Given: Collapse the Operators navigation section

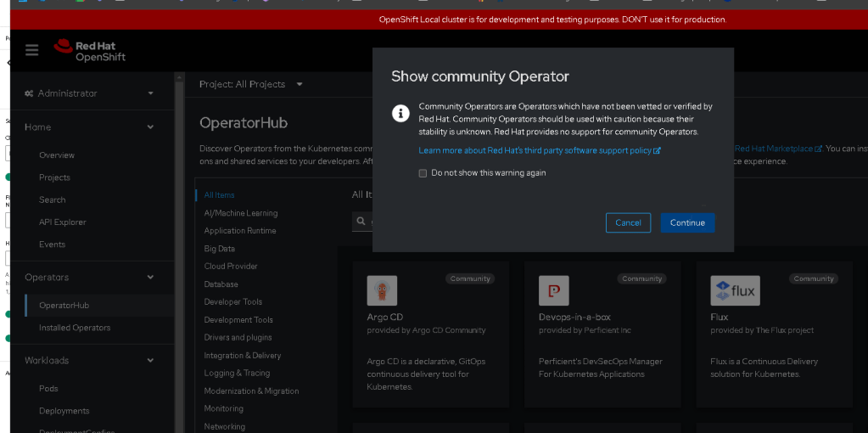Looking at the screenshot, I should point(89,277).
